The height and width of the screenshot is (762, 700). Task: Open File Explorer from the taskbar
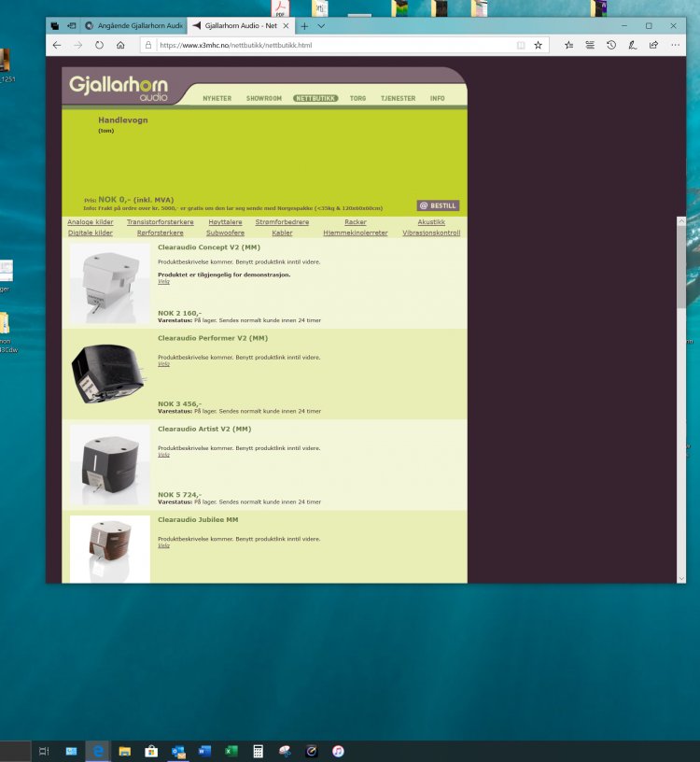125,752
